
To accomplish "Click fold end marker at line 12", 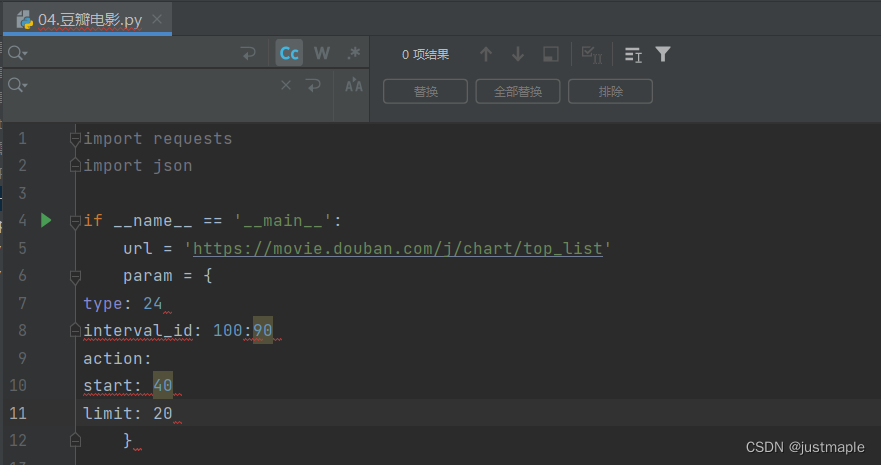I will [75, 440].
